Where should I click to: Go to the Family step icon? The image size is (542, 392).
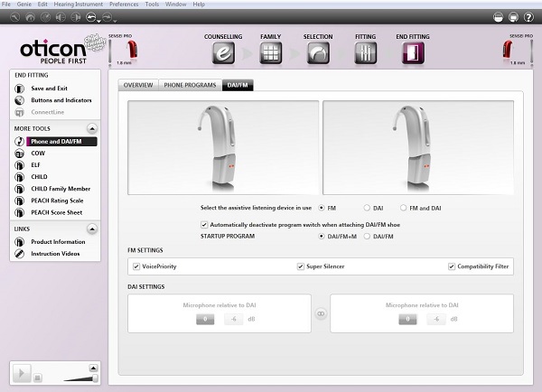point(270,52)
